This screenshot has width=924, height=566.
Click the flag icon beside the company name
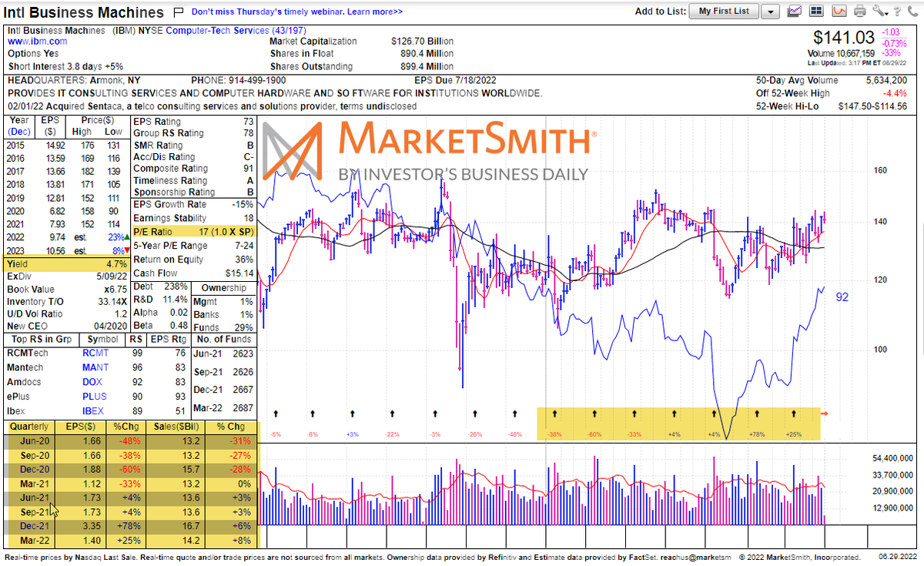178,12
